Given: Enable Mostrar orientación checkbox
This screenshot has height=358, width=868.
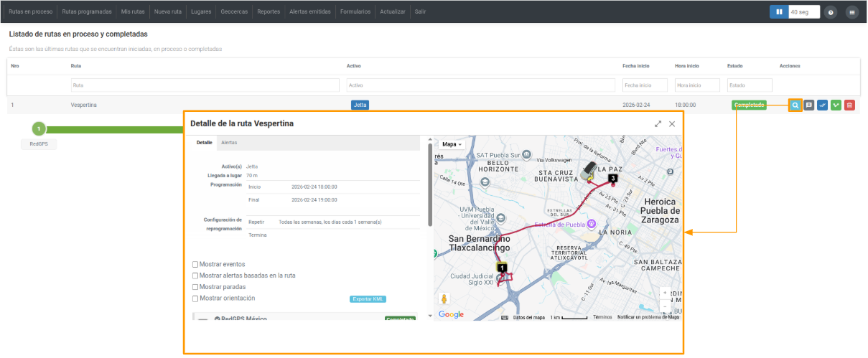Looking at the screenshot, I should point(195,298).
